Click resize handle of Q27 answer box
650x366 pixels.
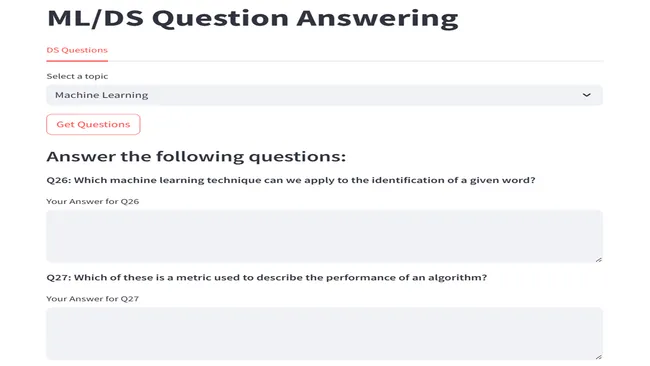pos(598,356)
